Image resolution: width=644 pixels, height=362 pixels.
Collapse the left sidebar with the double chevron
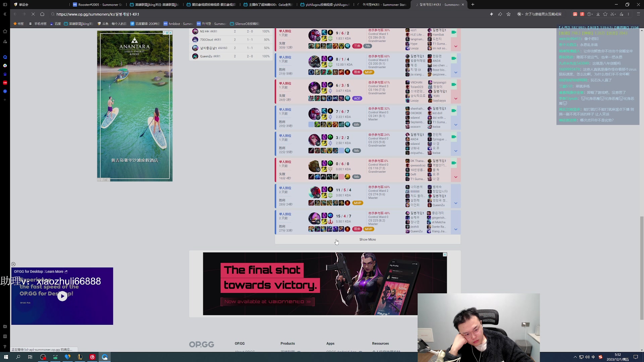point(5,14)
